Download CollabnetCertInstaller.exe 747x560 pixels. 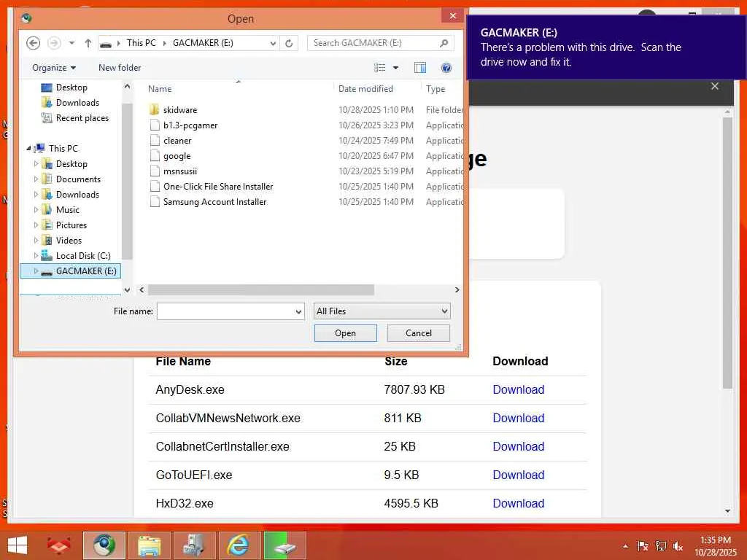coord(519,447)
